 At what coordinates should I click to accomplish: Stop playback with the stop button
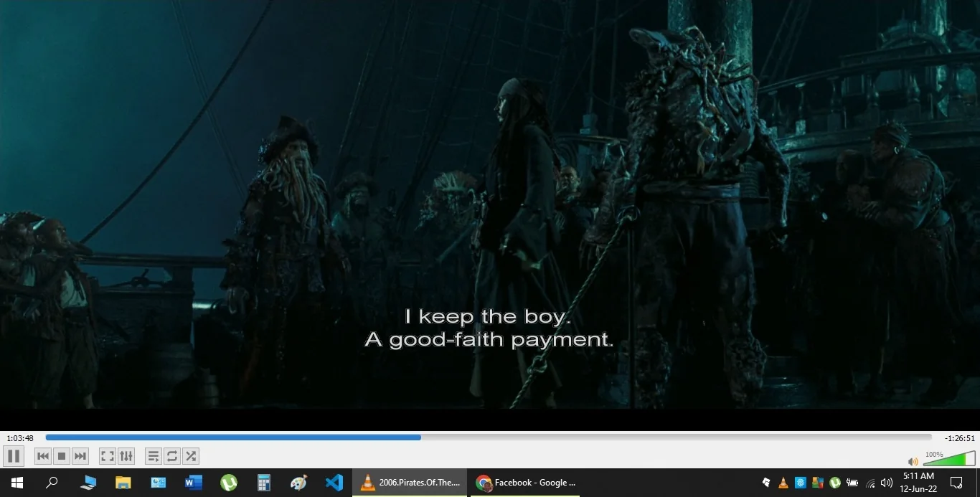[62, 456]
